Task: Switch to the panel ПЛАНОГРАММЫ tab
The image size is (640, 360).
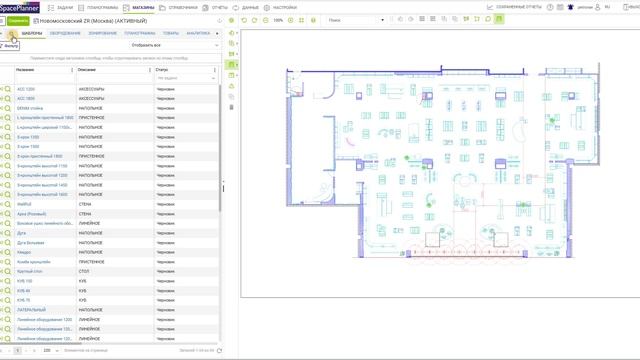Action: click(140, 33)
